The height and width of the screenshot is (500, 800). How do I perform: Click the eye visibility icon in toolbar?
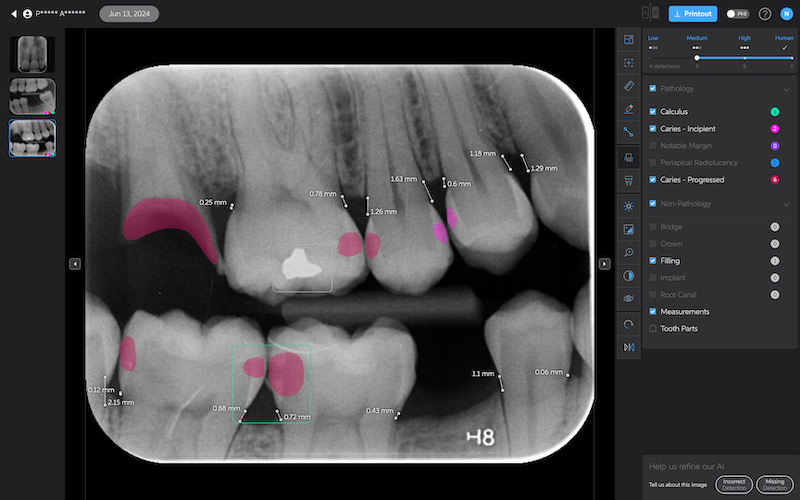click(x=628, y=298)
